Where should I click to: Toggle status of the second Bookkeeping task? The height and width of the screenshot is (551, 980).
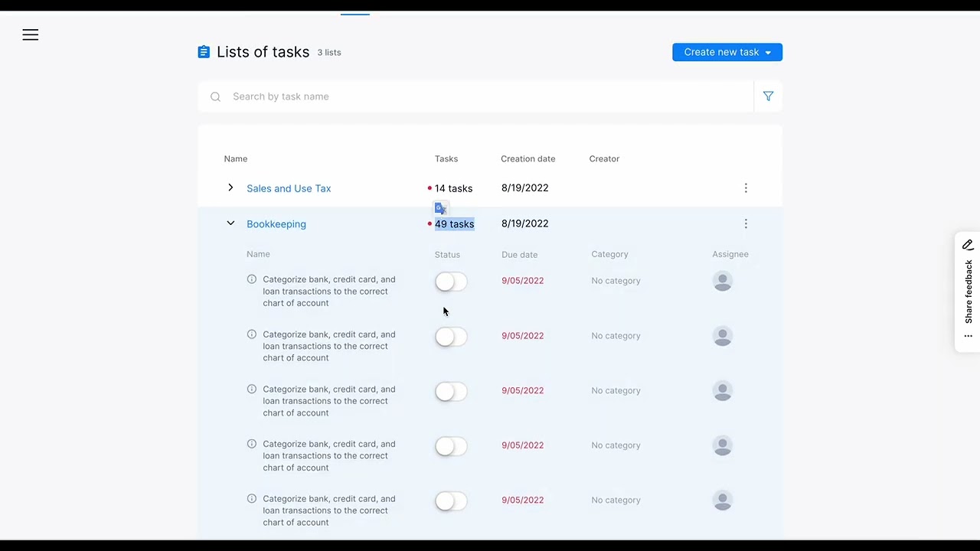pyautogui.click(x=451, y=337)
